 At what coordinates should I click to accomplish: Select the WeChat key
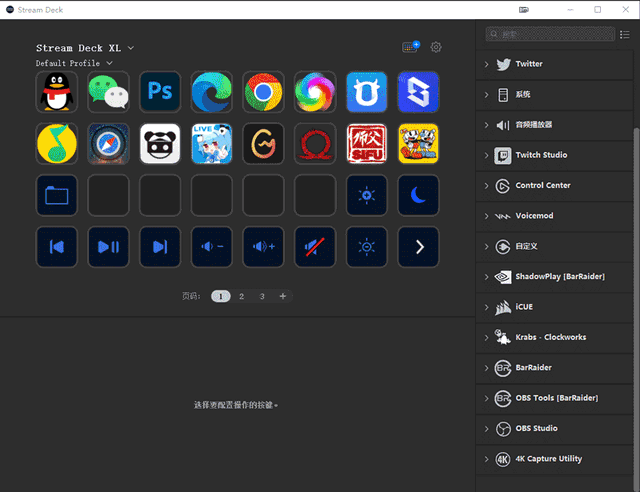[x=108, y=92]
